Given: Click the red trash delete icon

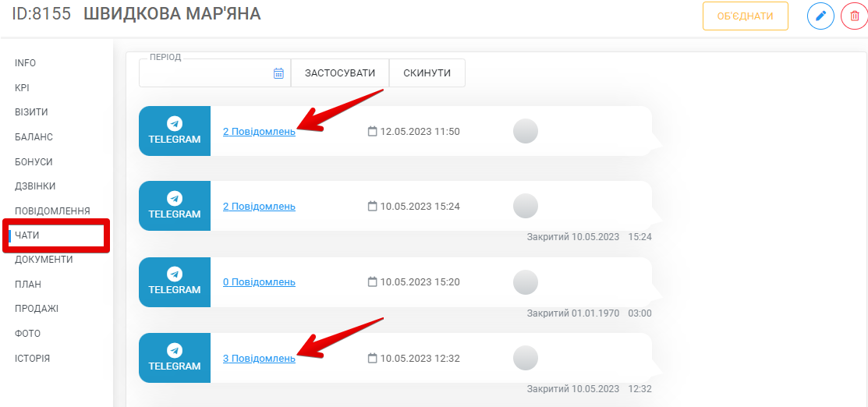Looking at the screenshot, I should tap(854, 16).
